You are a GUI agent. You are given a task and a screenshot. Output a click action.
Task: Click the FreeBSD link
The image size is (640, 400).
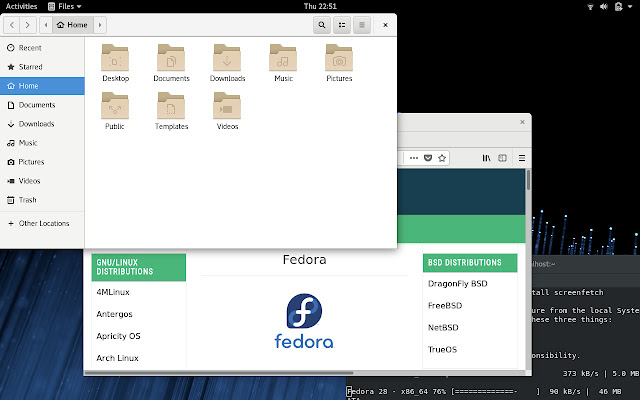[445, 305]
